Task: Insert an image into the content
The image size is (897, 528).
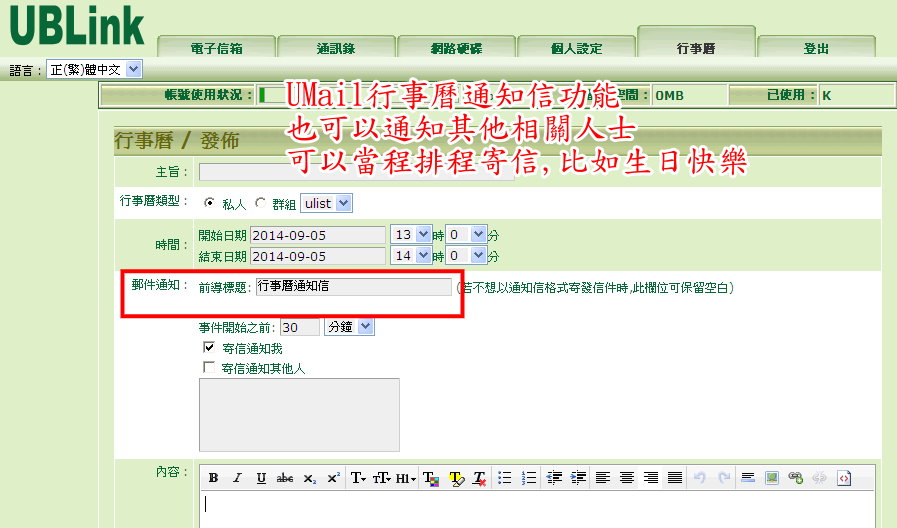Action: 772,478
